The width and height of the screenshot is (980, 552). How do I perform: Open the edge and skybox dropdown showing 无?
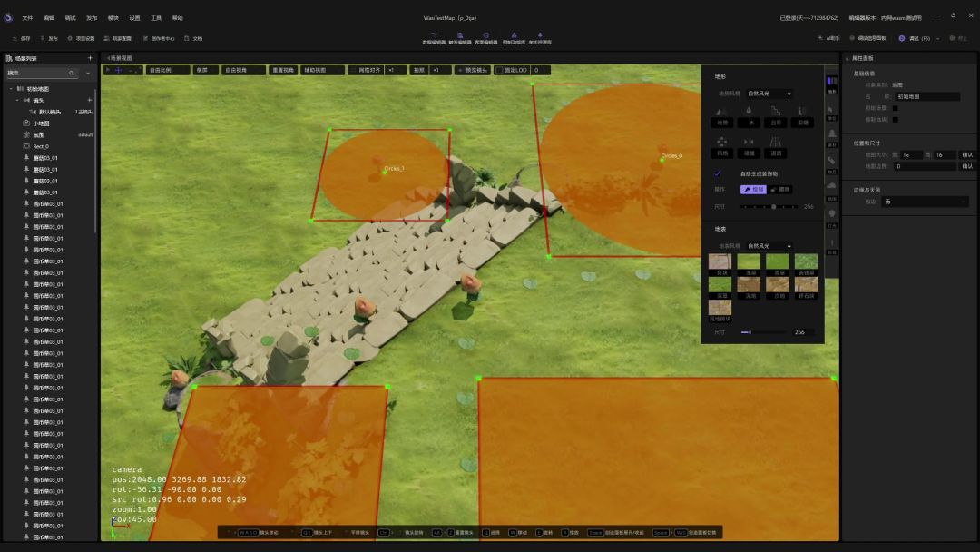tap(925, 202)
